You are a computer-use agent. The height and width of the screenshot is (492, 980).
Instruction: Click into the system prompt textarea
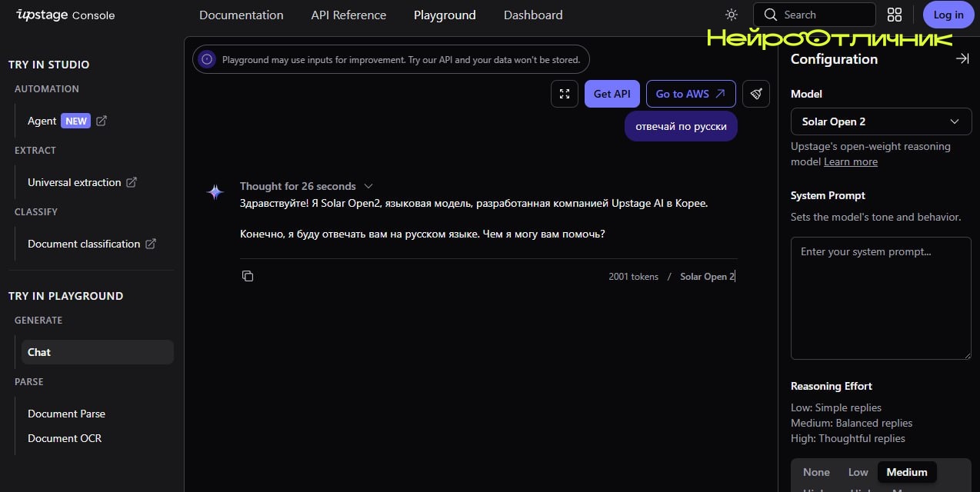coord(881,298)
